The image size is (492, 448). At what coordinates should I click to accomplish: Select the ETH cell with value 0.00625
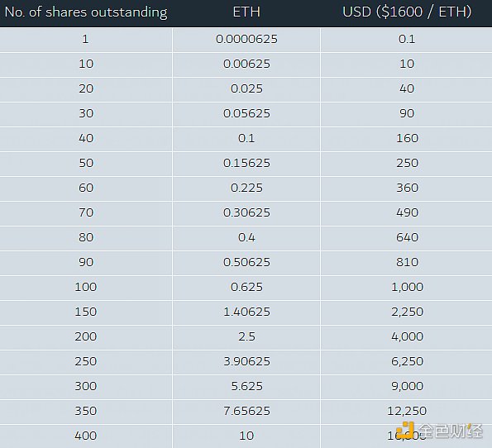coord(246,64)
